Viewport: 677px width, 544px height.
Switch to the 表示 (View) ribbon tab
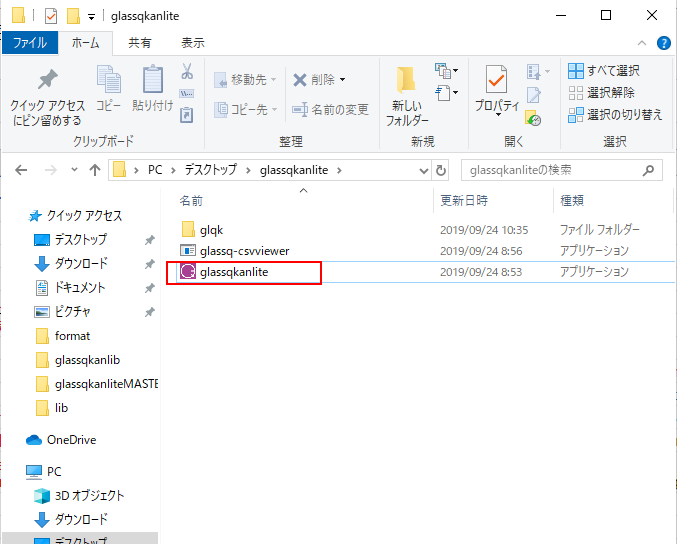[193, 43]
